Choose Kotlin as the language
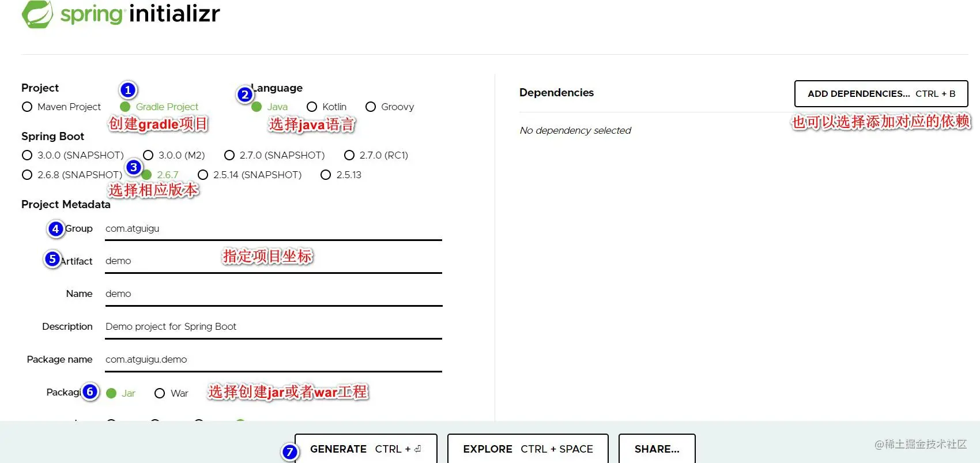This screenshot has height=463, width=980. tap(326, 107)
